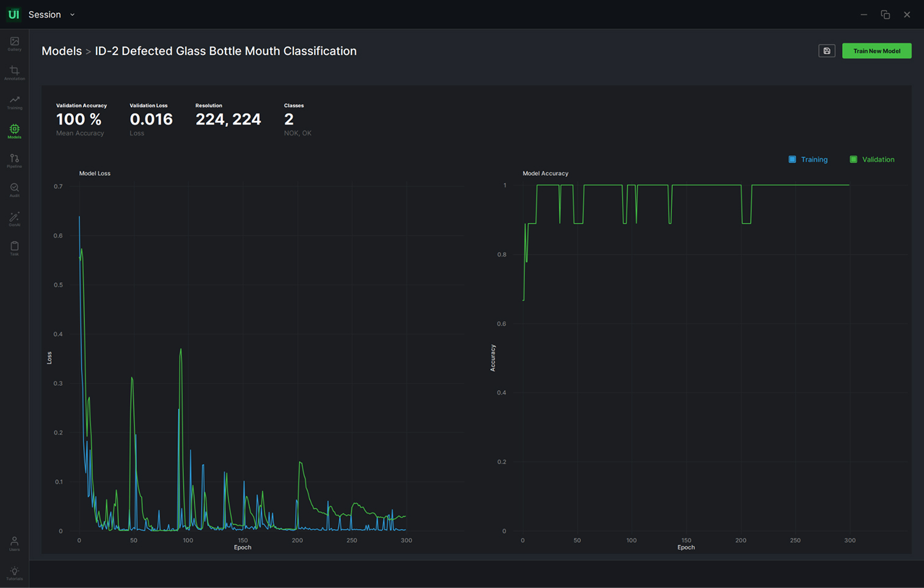The height and width of the screenshot is (588, 924).
Task: Select the Models sidebar icon
Action: [x=14, y=131]
